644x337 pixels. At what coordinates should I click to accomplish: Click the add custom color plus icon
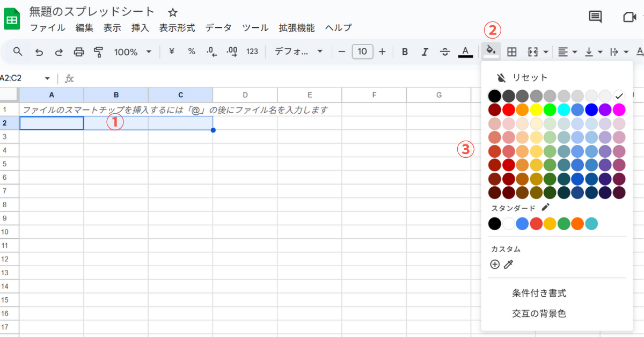495,264
